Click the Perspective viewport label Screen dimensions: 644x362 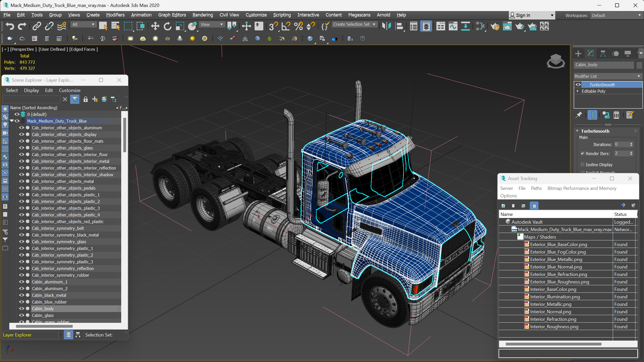(x=23, y=49)
